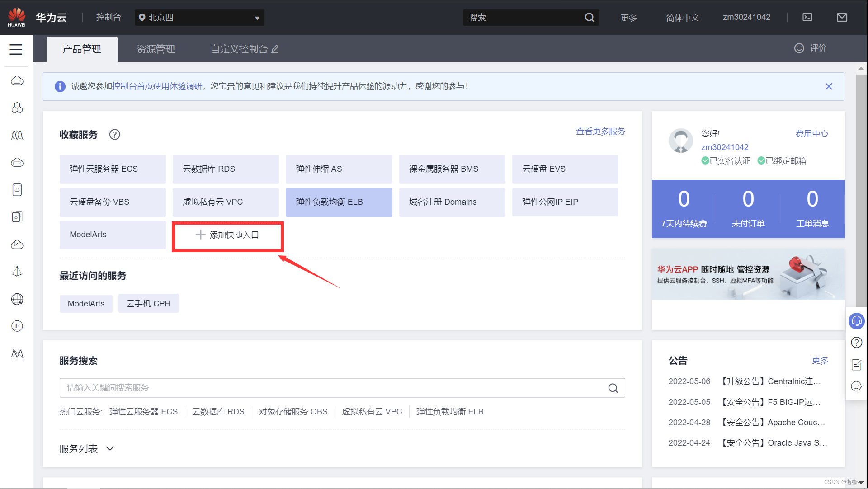Open the 简体中文 language menu

682,18
